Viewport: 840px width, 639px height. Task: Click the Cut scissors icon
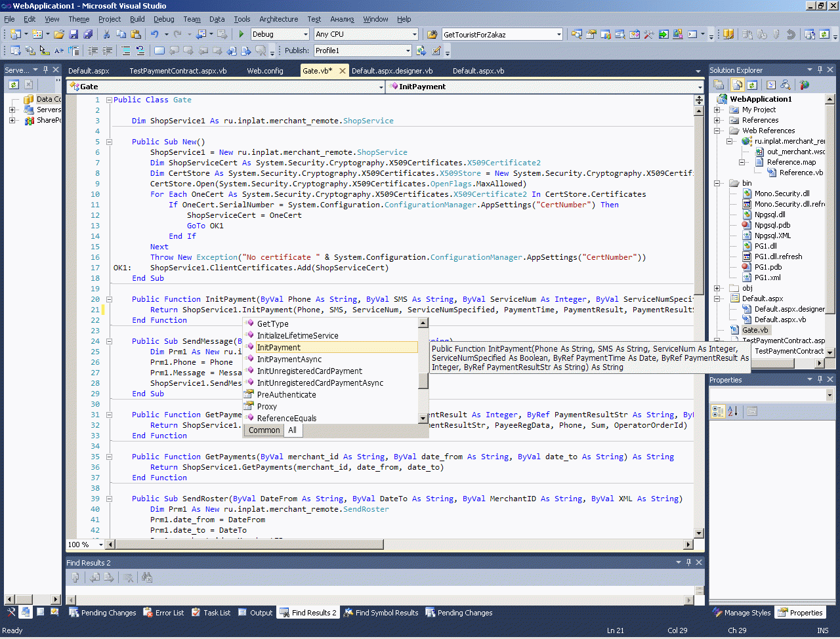(106, 34)
